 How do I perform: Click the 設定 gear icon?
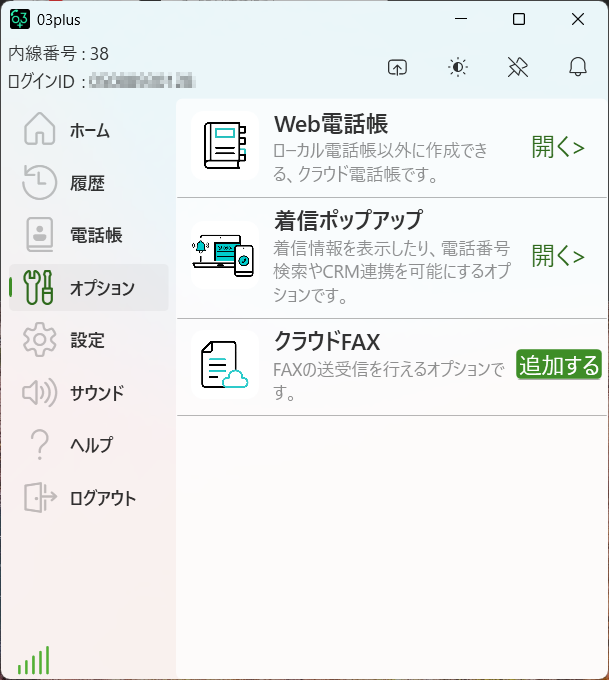point(40,340)
